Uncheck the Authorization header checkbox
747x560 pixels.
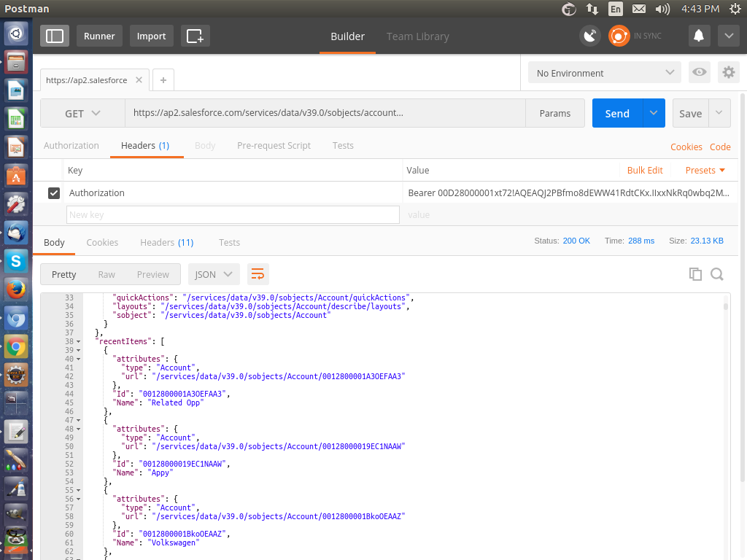pyautogui.click(x=54, y=192)
